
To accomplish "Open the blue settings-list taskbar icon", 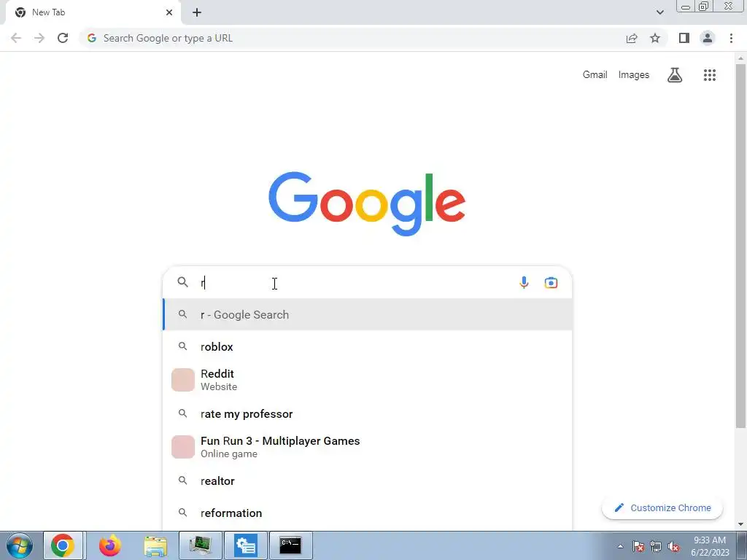I will coord(246,545).
